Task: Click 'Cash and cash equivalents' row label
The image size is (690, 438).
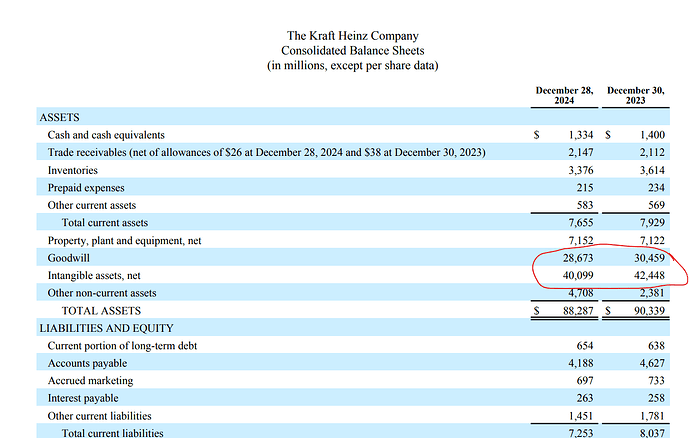Action: pyautogui.click(x=106, y=135)
